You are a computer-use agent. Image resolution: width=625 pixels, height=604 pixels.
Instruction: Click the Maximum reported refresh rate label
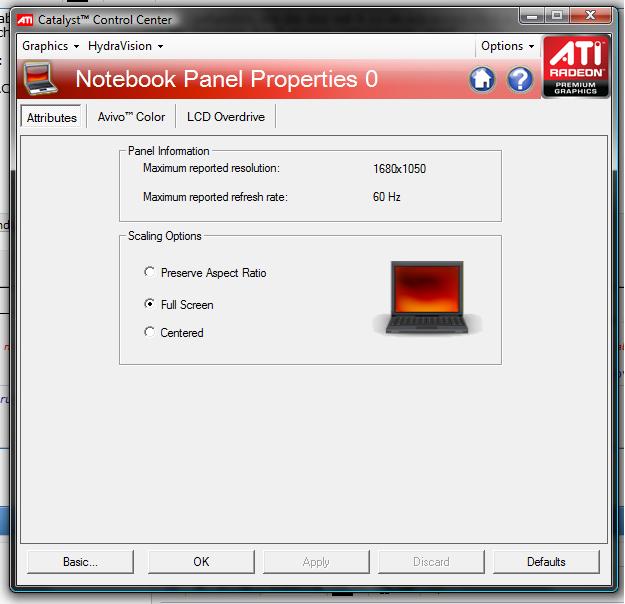coord(215,197)
